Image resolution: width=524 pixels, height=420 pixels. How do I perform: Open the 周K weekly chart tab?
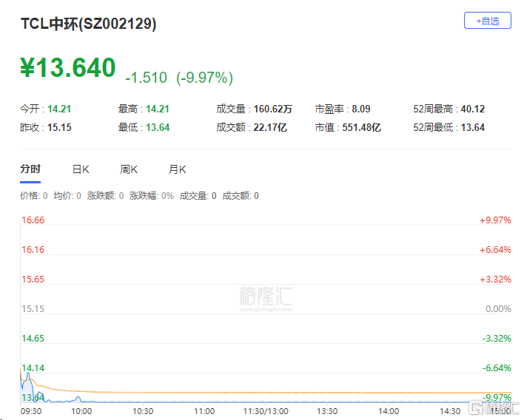[129, 169]
